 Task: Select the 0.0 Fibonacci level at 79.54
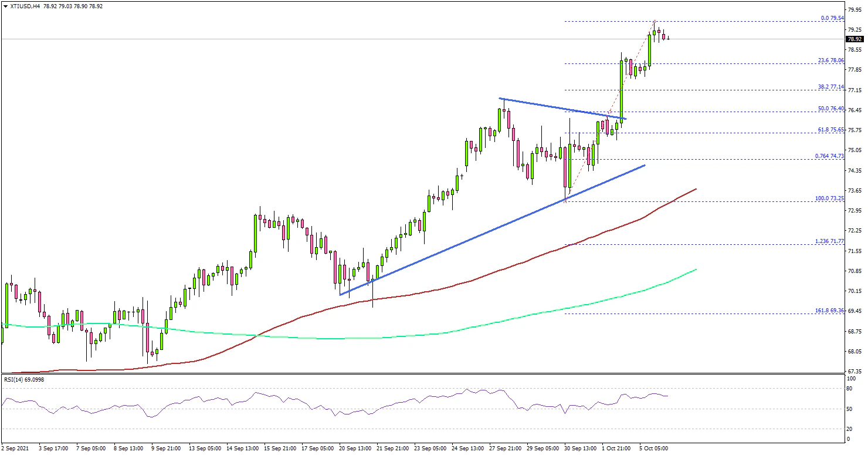click(x=830, y=18)
